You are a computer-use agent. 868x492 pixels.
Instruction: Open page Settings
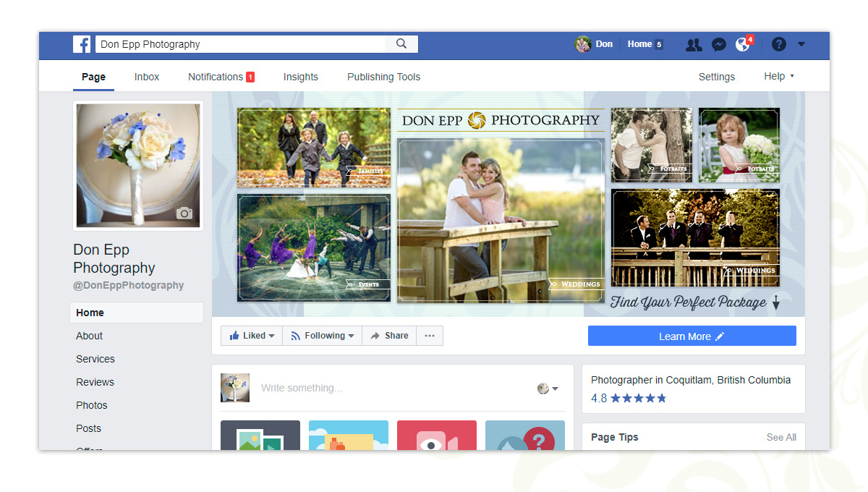click(x=717, y=77)
